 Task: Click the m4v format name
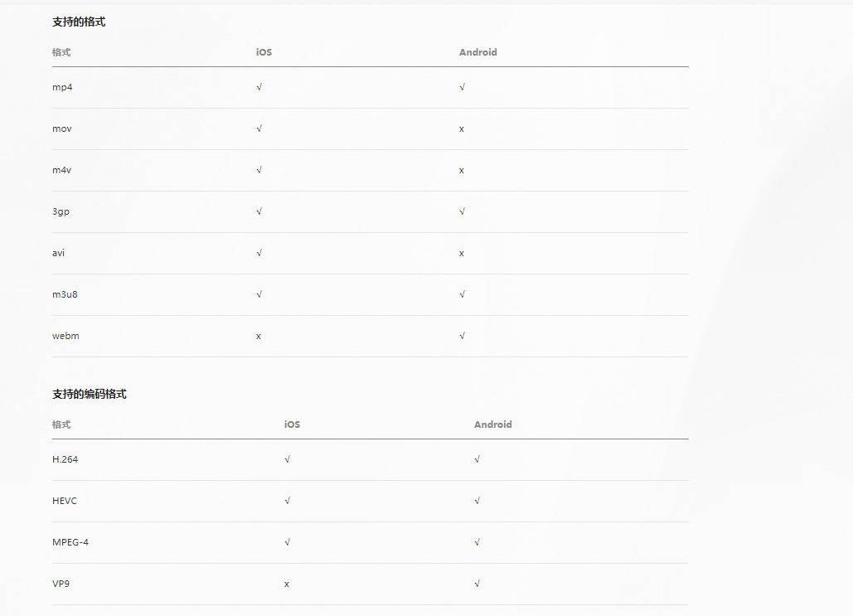[61, 170]
